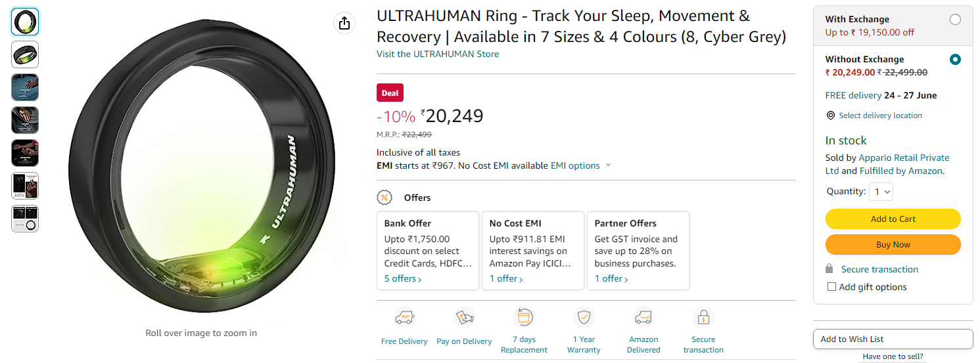Image resolution: width=980 pixels, height=363 pixels.
Task: Click the delivery location pin icon
Action: (x=831, y=116)
